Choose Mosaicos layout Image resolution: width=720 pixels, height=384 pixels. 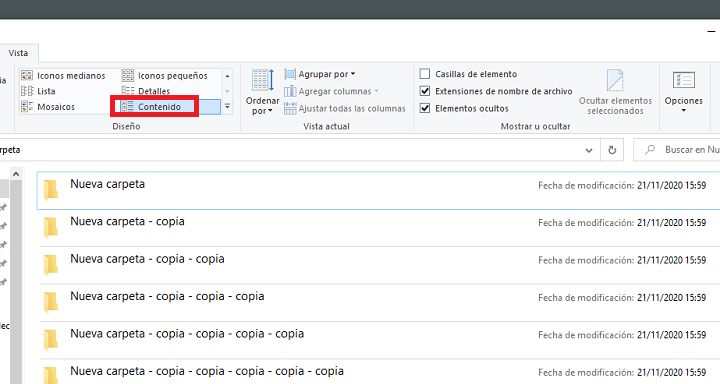[x=48, y=107]
